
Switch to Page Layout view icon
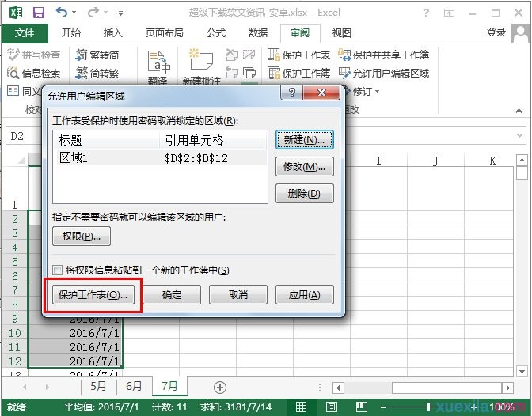pos(332,407)
